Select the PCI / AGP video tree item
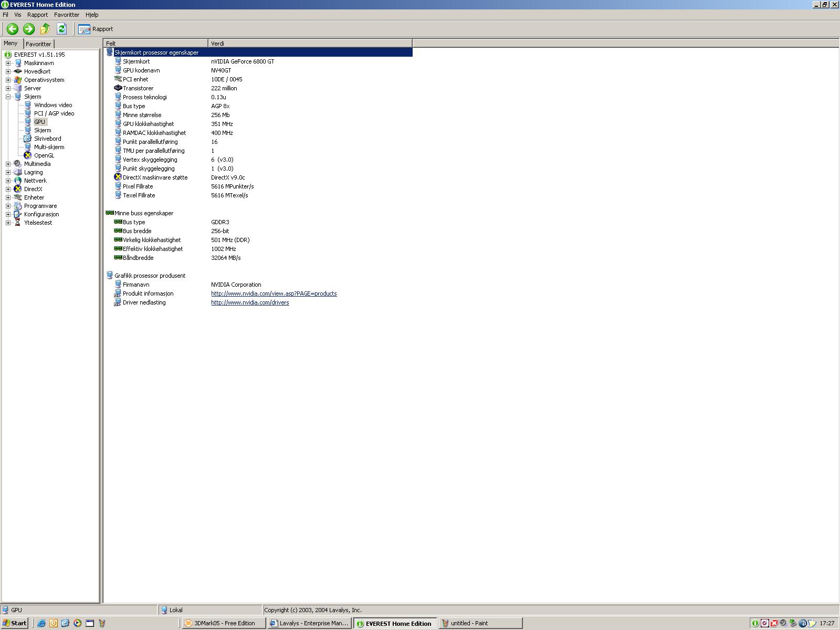 click(x=54, y=113)
